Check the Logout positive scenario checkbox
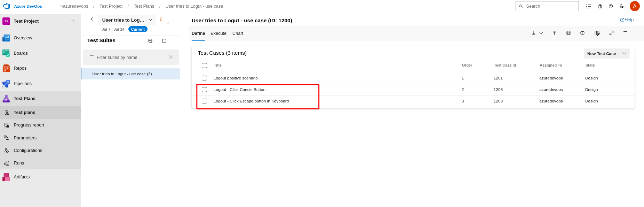This screenshot has height=207, width=644. pyautogui.click(x=204, y=78)
